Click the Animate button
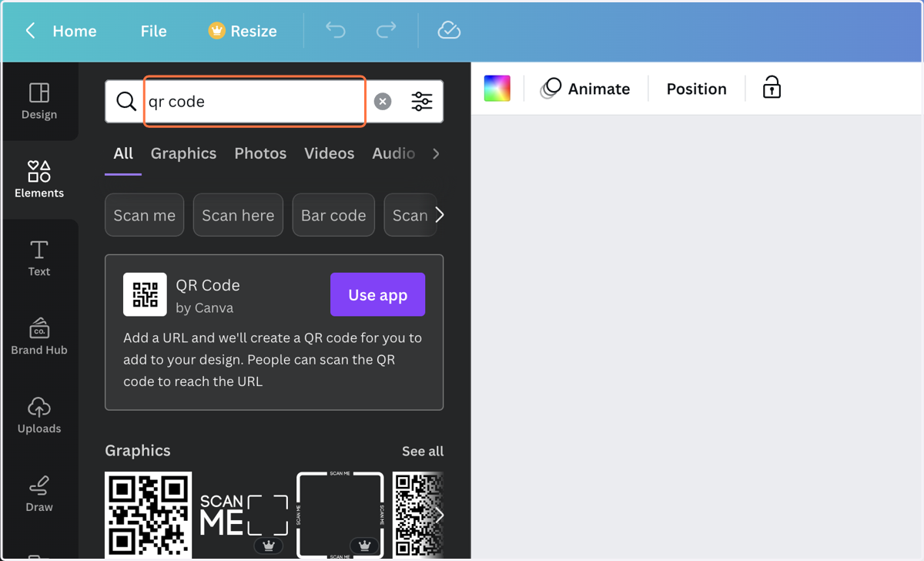The height and width of the screenshot is (561, 924). click(x=585, y=89)
